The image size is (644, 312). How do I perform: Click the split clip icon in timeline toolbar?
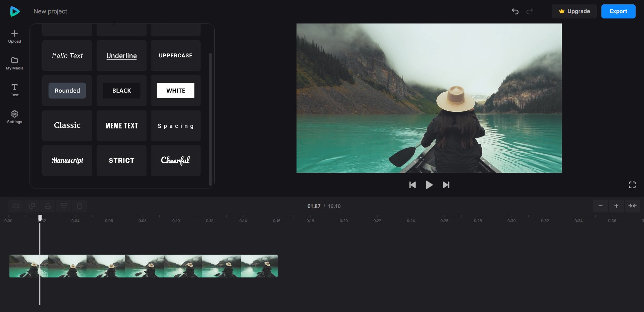click(16, 206)
